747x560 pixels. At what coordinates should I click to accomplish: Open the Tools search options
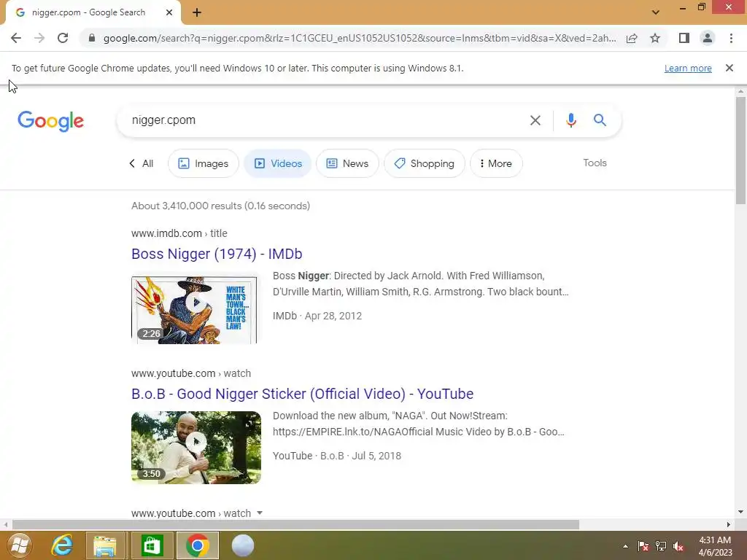pos(595,163)
